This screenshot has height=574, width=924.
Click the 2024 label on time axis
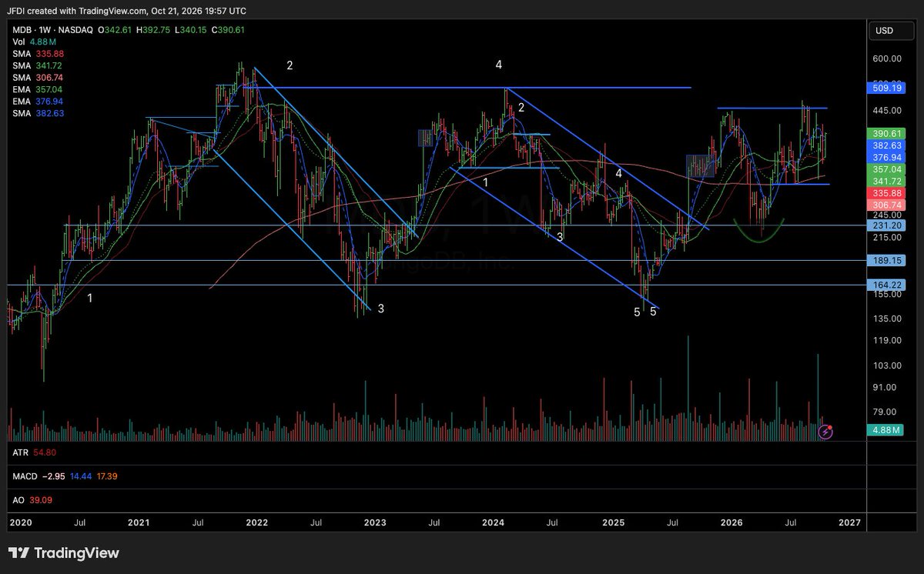494,523
